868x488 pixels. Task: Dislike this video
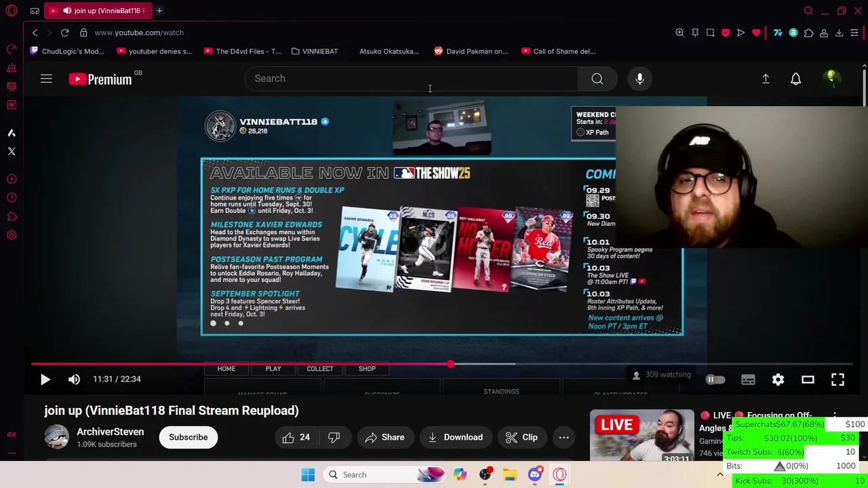pyautogui.click(x=334, y=437)
